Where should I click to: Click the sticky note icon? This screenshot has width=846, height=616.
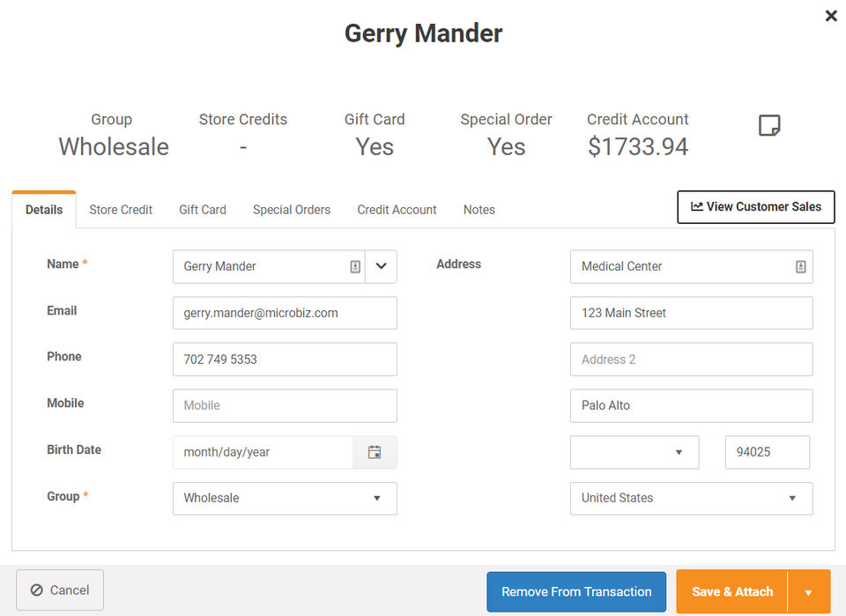click(x=769, y=126)
